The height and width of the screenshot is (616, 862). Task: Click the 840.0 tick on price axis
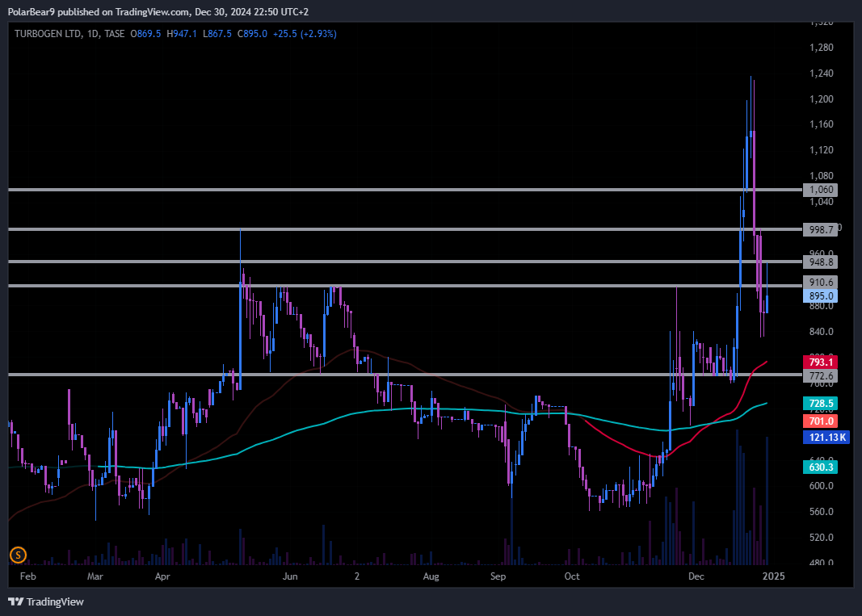[822, 331]
